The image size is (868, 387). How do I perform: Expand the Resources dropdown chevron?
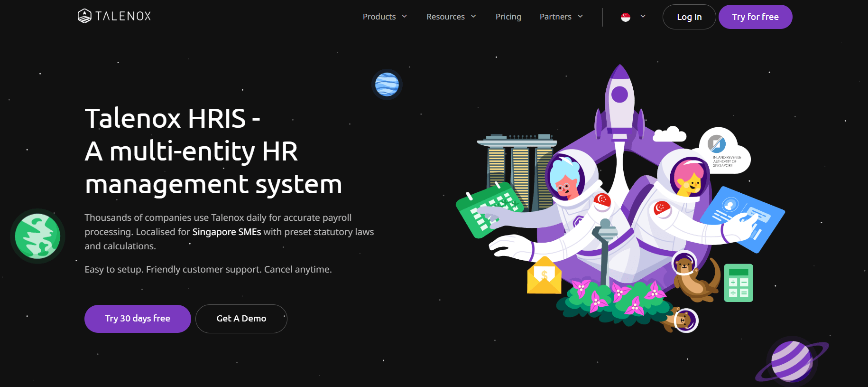pyautogui.click(x=473, y=17)
